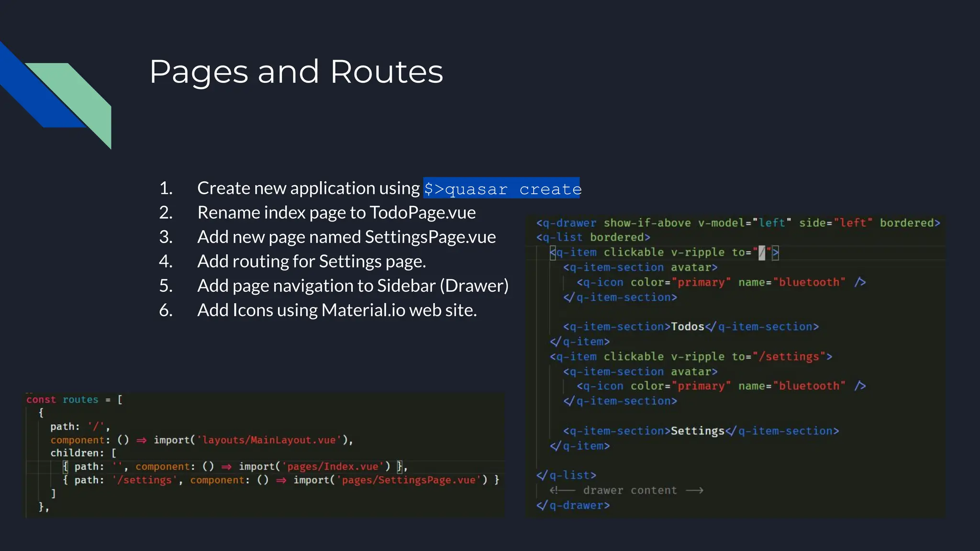The height and width of the screenshot is (551, 980).
Task: Click the 'drawer content' comment line
Action: point(626,490)
